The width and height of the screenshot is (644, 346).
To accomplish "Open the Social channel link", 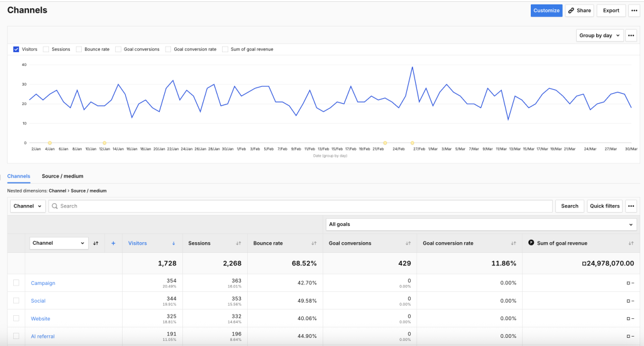I will coord(38,301).
